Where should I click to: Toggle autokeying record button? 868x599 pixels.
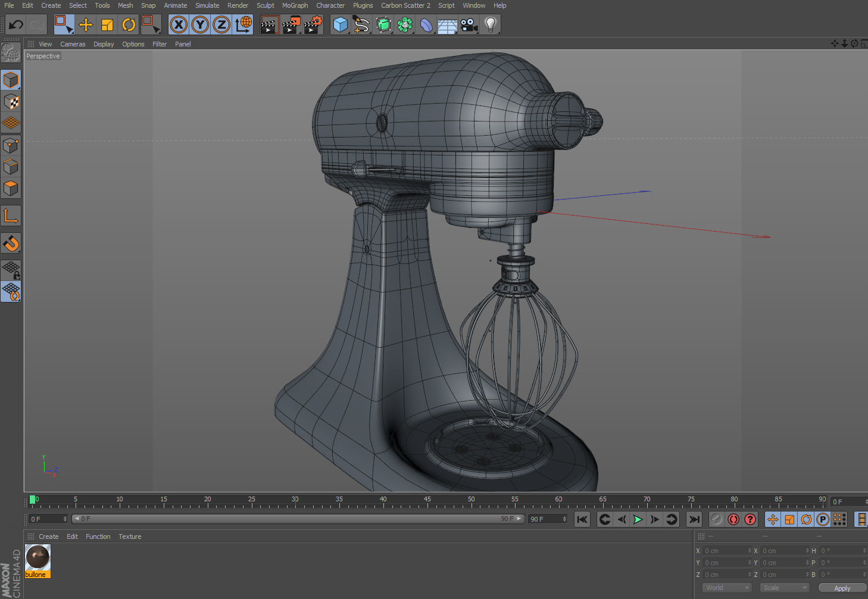pyautogui.click(x=733, y=519)
